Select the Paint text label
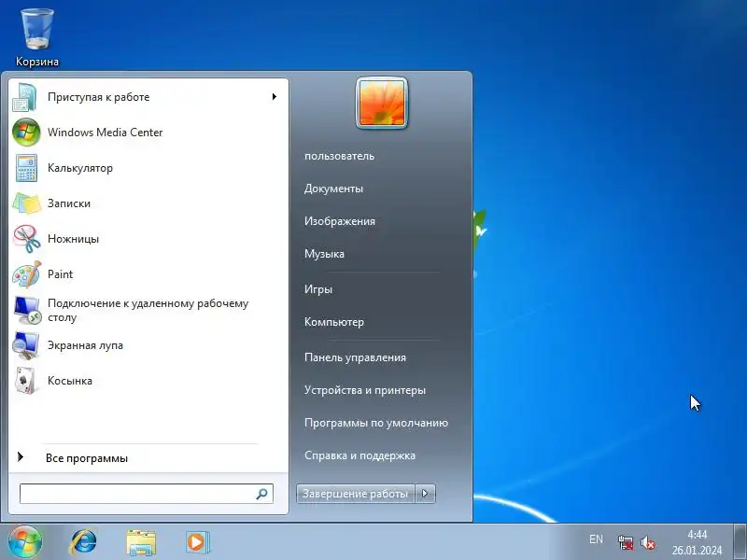The height and width of the screenshot is (560, 747). 60,274
